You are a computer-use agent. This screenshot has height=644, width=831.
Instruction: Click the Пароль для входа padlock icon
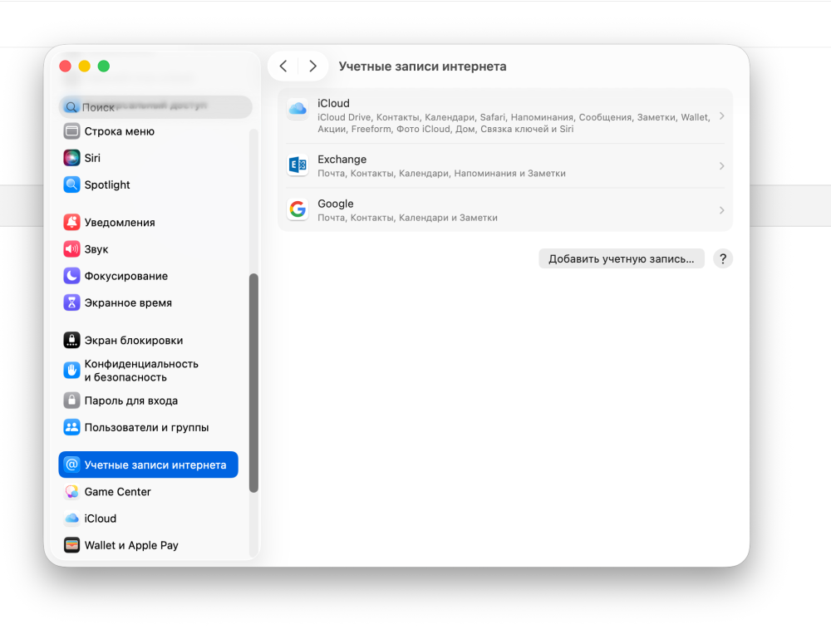[71, 401]
